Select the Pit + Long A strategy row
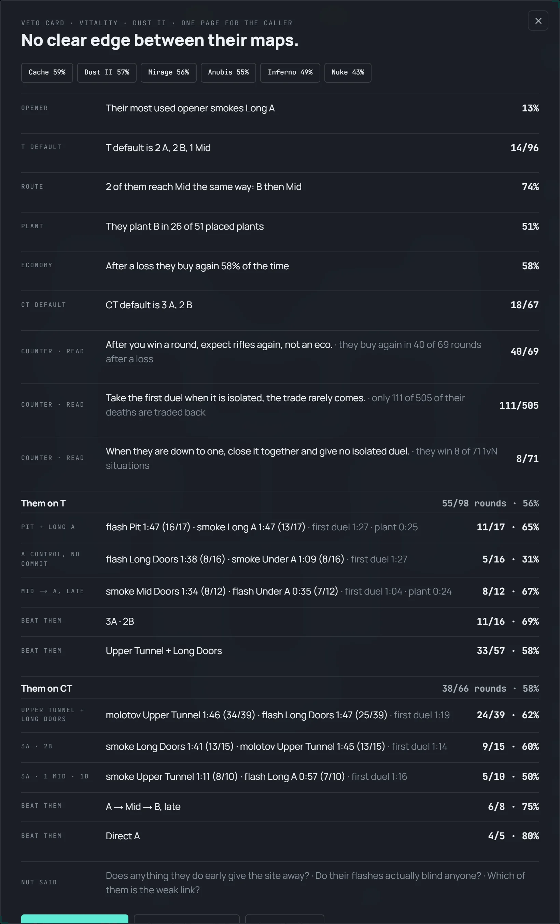Screen dimensions: 560x924 coord(280,528)
